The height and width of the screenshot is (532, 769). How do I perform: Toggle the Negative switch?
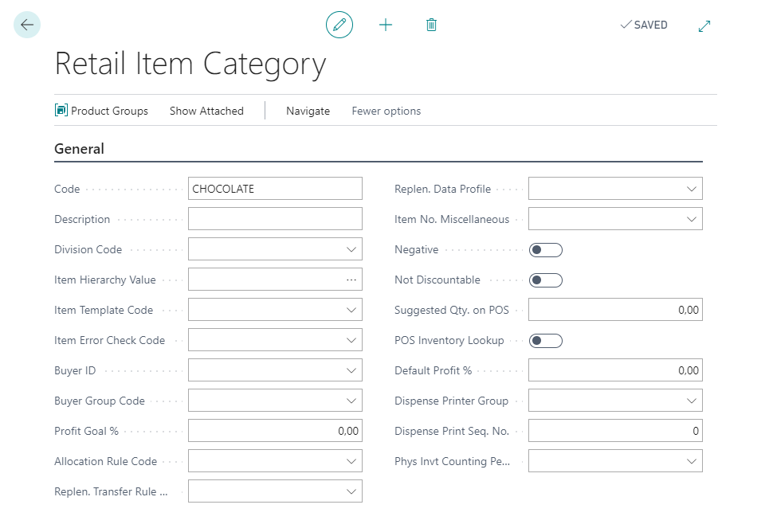point(546,250)
